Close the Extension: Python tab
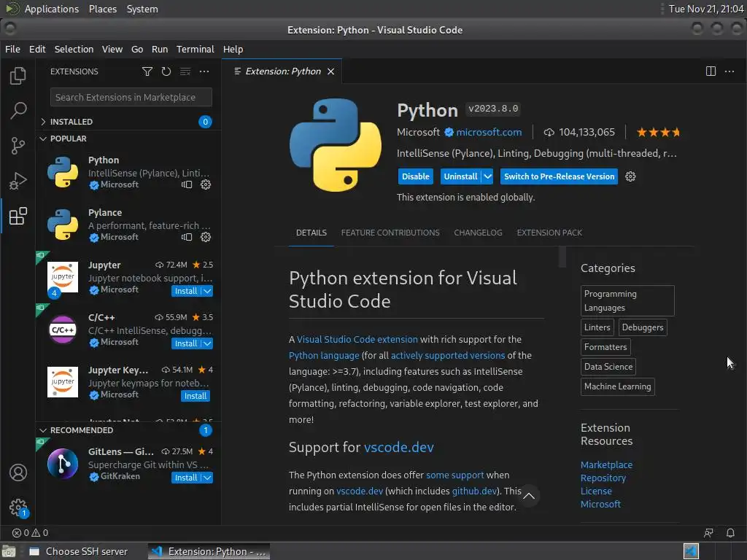The width and height of the screenshot is (747, 560). 330,71
